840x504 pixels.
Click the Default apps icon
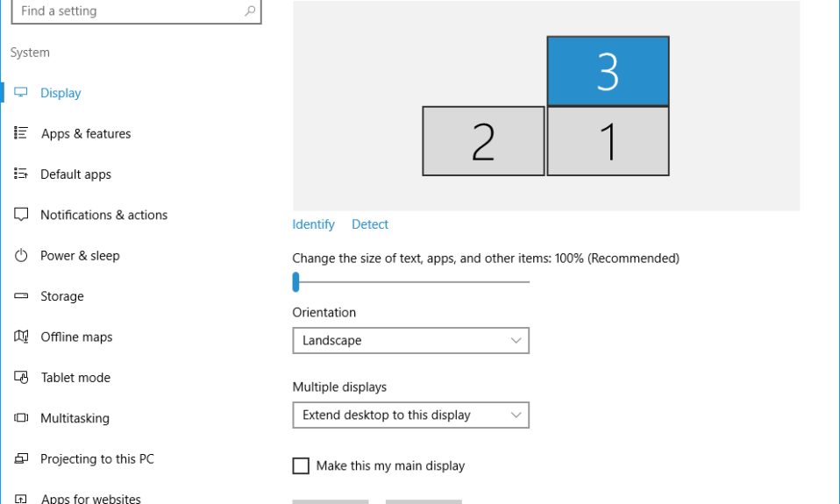click(x=21, y=174)
